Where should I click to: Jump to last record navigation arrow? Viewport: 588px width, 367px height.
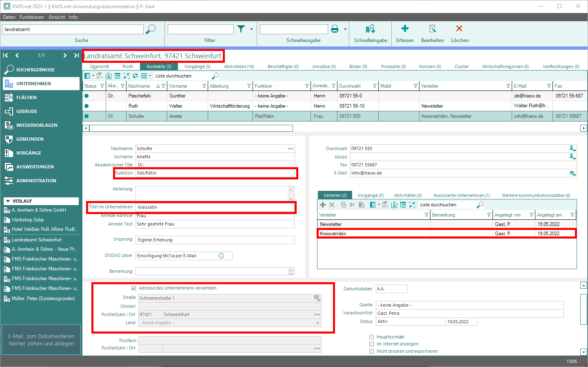[76, 55]
